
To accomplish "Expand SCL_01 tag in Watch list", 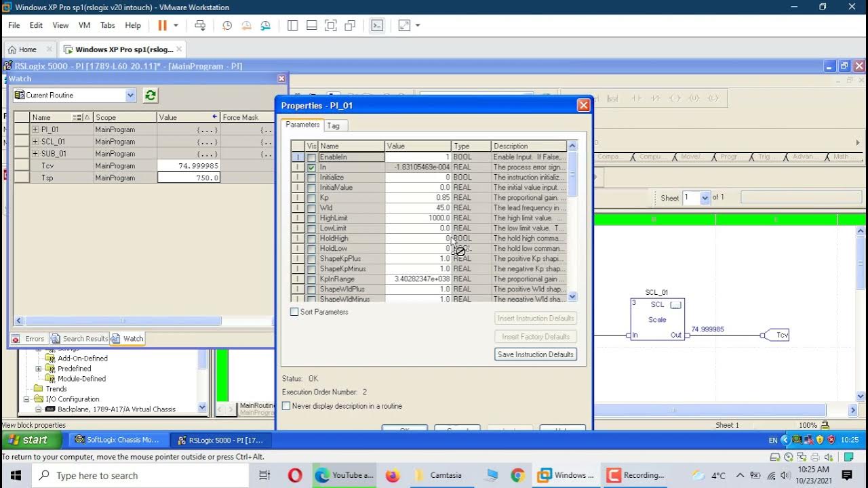I will (x=35, y=142).
